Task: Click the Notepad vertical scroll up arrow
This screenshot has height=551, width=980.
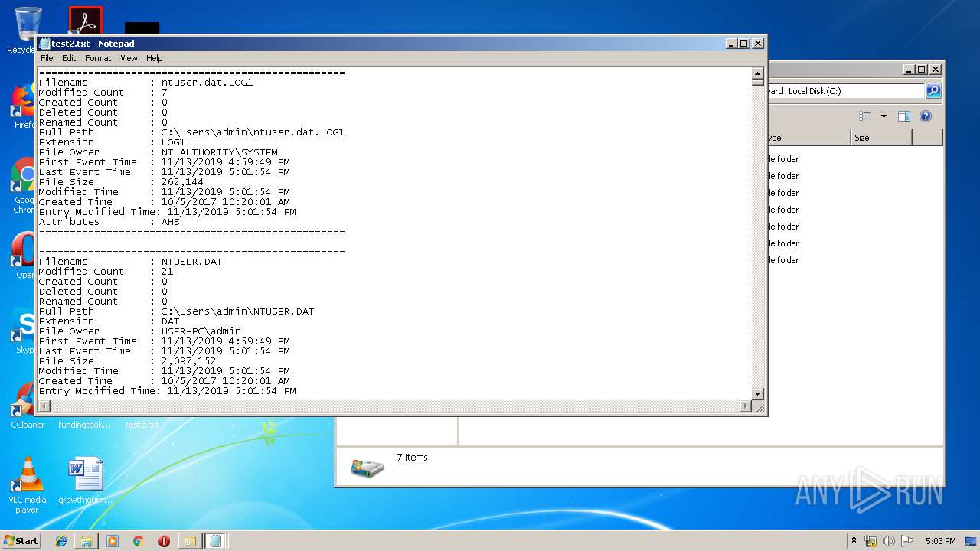Action: click(757, 75)
